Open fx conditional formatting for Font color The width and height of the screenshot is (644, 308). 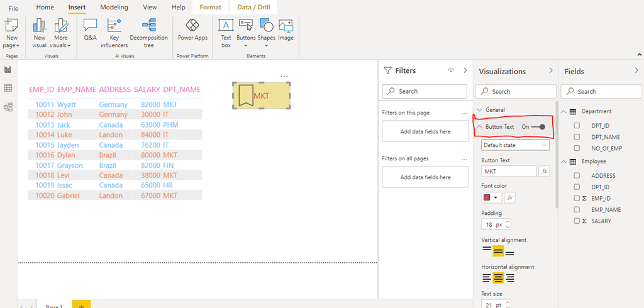(x=509, y=197)
